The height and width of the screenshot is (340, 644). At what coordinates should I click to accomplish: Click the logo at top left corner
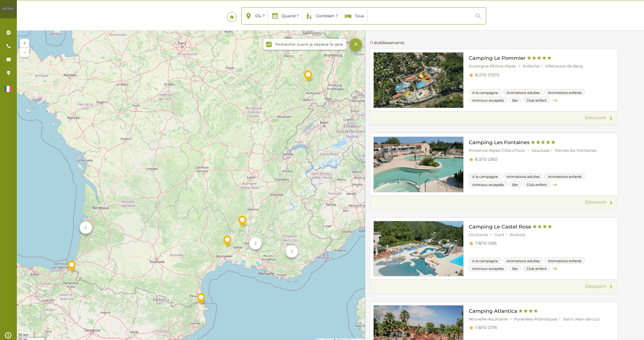[8, 8]
